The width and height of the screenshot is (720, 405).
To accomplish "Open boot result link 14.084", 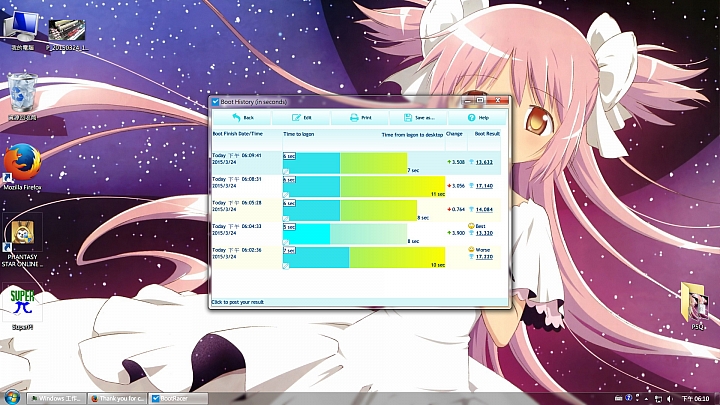I will click(484, 209).
